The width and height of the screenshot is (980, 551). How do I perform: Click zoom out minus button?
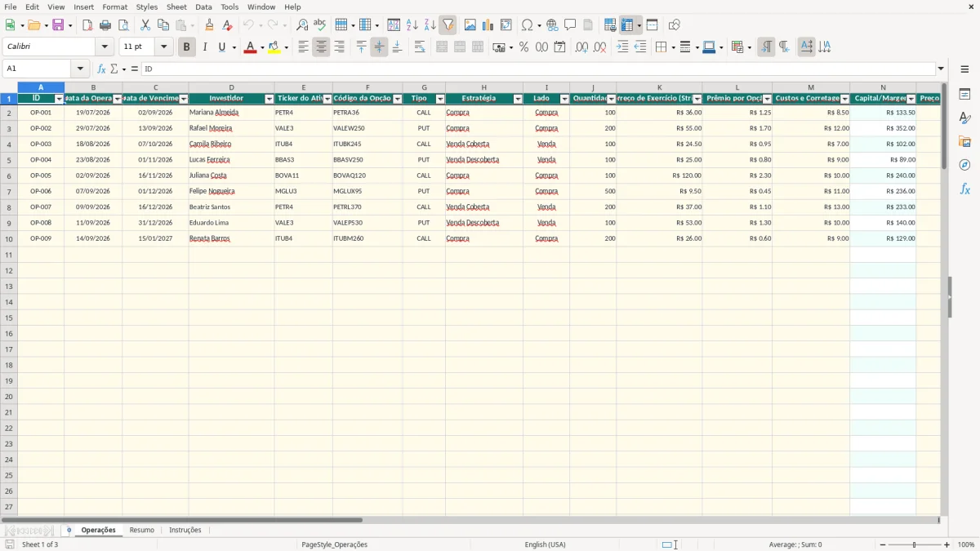(x=882, y=544)
